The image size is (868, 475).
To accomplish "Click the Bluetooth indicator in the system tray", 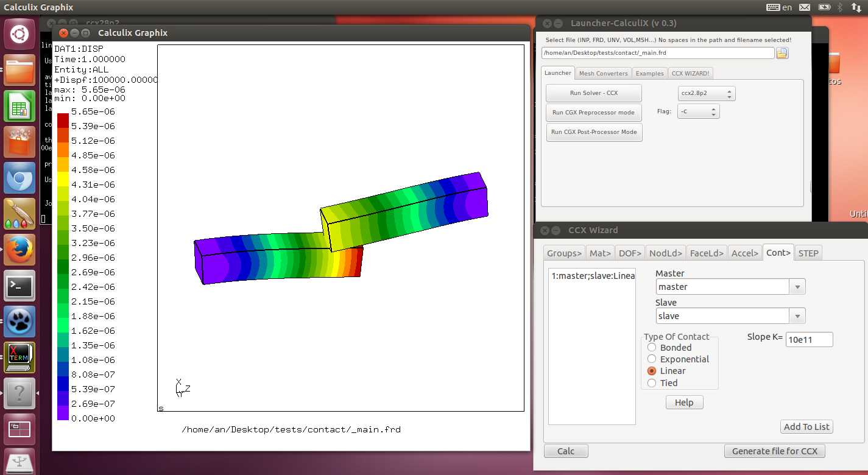I will 841,7.
